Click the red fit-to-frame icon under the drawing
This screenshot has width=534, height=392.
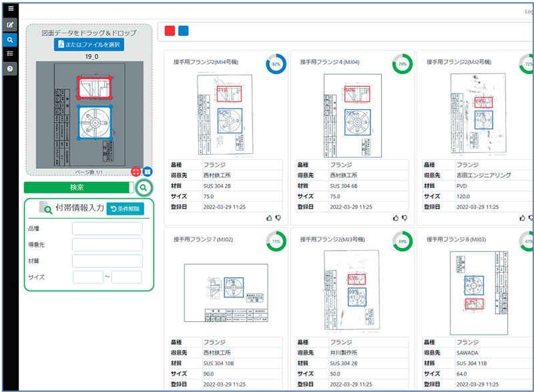coord(136,172)
